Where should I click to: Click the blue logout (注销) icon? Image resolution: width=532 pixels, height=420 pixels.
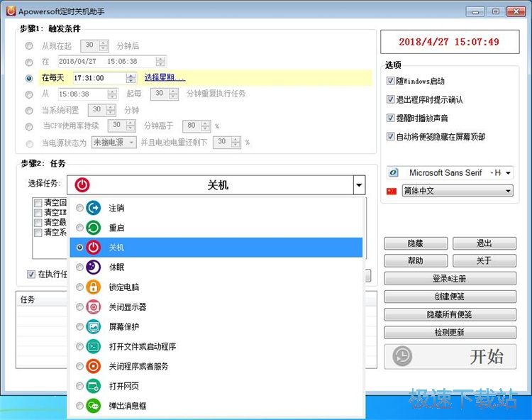[94, 208]
